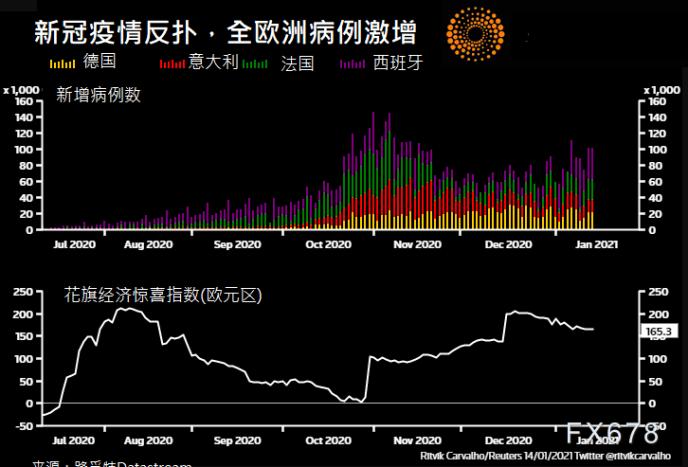Click Oct 2020 label on upper axis
Viewport: 688px width, 467px height.
coord(328,244)
